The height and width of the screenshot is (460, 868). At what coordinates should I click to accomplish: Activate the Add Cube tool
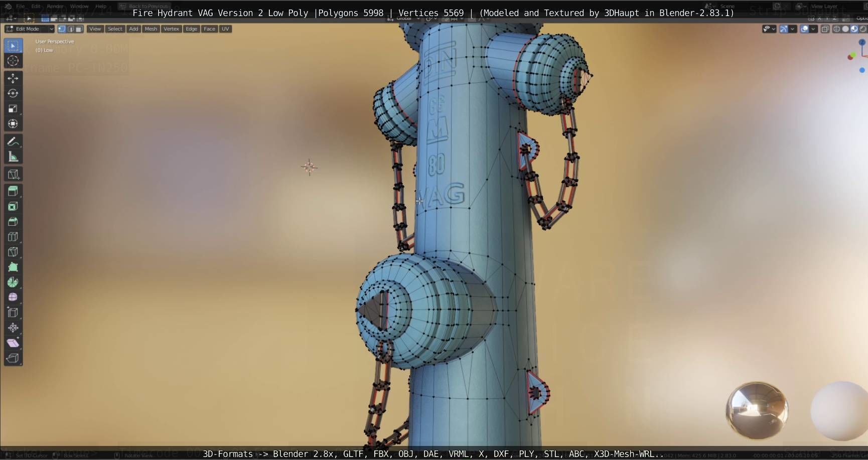(13, 175)
